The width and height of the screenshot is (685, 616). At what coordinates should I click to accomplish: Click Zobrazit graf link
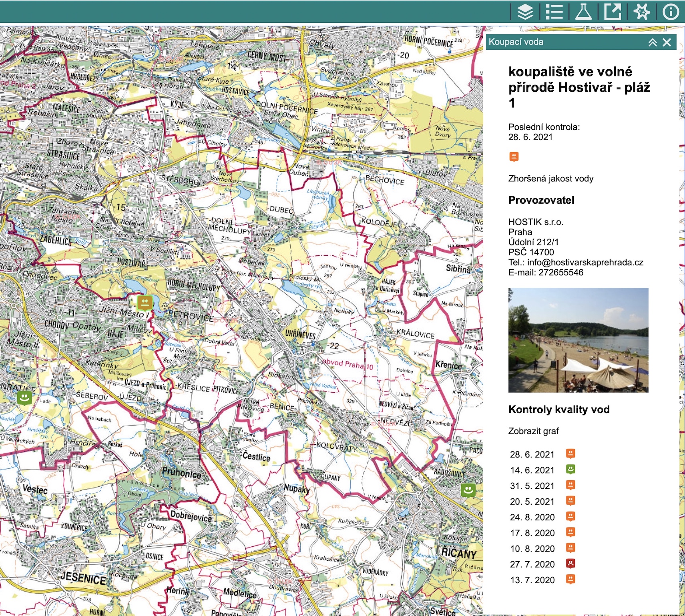[533, 431]
